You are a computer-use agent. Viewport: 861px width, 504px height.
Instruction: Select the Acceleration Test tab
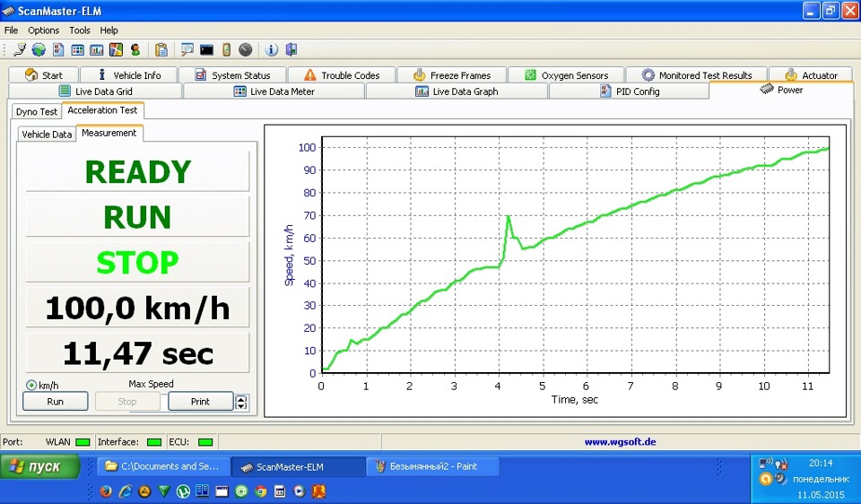[102, 109]
